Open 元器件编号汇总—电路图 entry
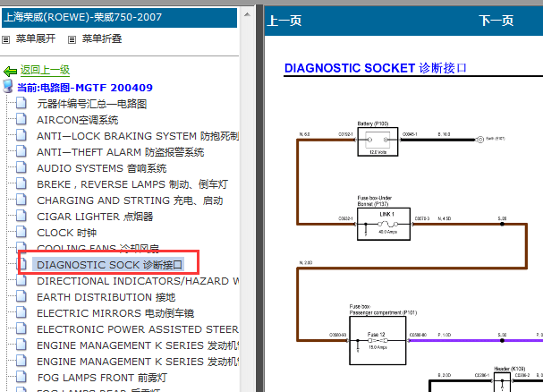This screenshot has width=543, height=392. point(92,104)
